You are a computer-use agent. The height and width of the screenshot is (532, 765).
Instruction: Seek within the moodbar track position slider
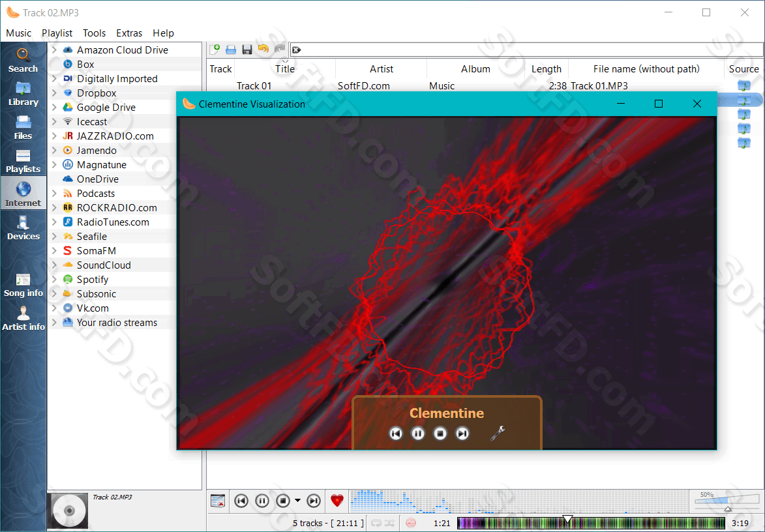[x=591, y=524]
